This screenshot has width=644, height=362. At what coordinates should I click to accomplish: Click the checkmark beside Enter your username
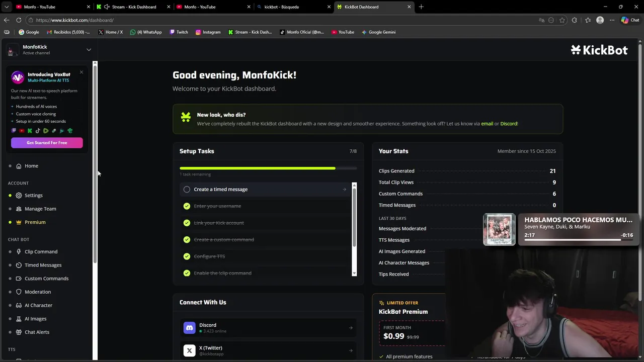pos(187,206)
